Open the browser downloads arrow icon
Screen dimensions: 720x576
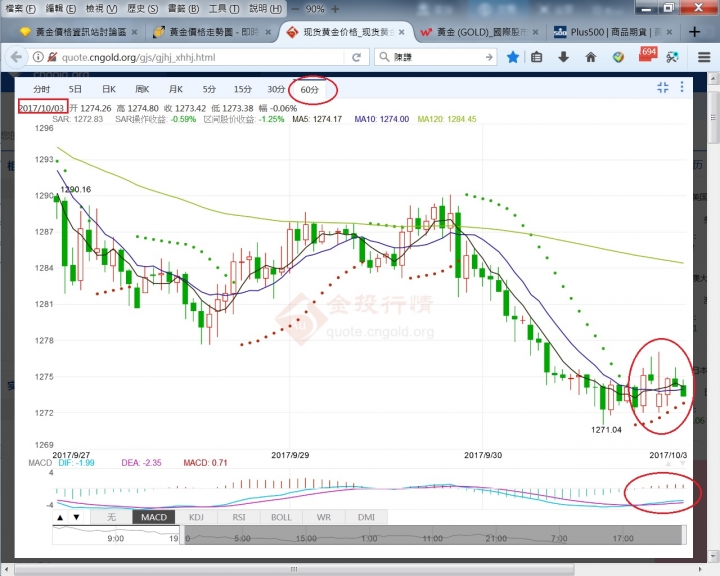pyautogui.click(x=565, y=57)
